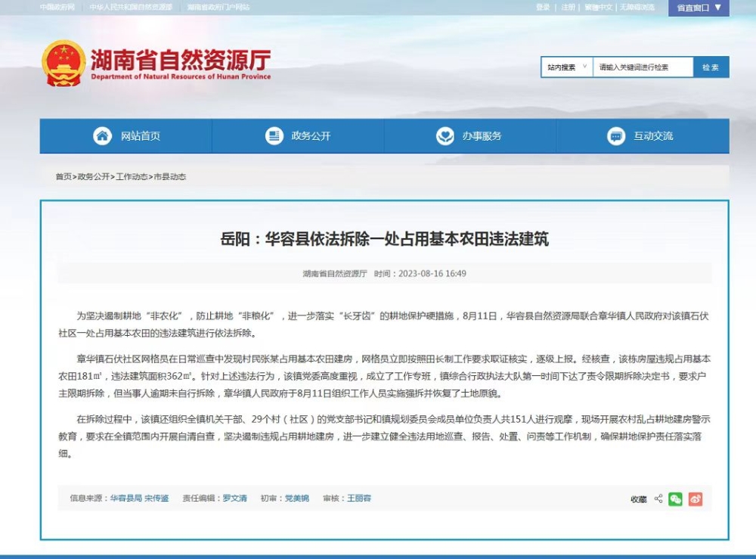
Task: Click the 检索 search button
Action: 711,67
